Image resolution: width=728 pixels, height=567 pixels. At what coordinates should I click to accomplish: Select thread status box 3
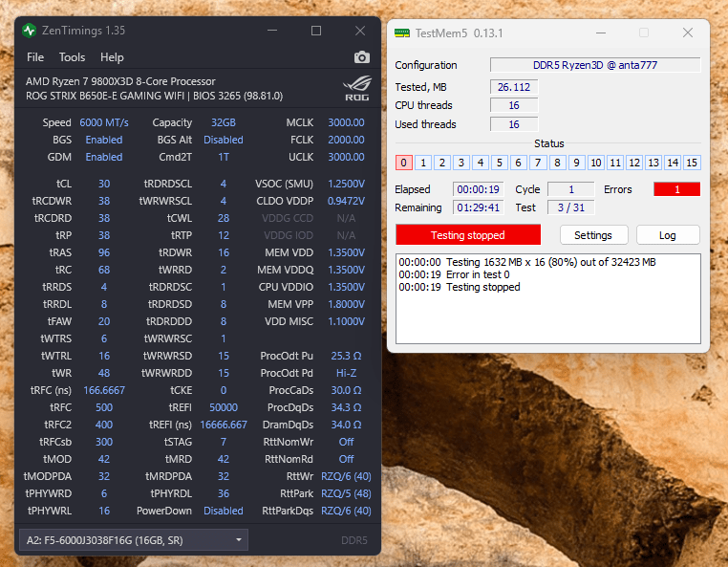tap(461, 163)
